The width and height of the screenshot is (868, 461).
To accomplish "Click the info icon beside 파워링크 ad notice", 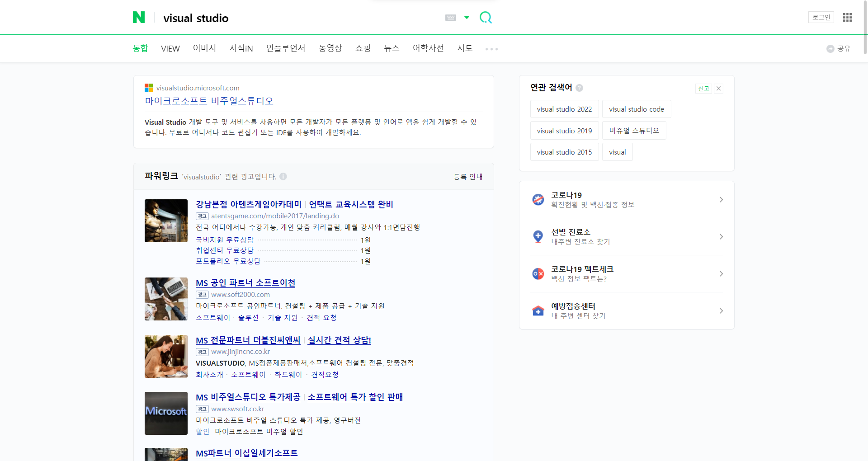I will tap(283, 176).
